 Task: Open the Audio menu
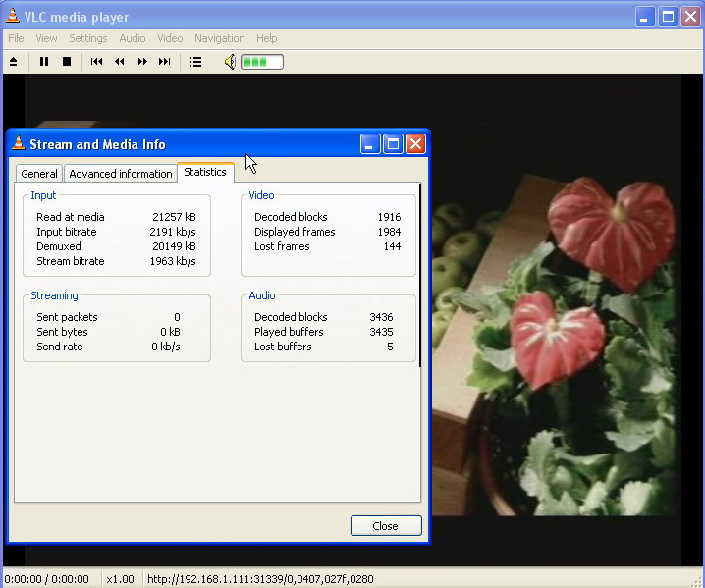(x=133, y=38)
